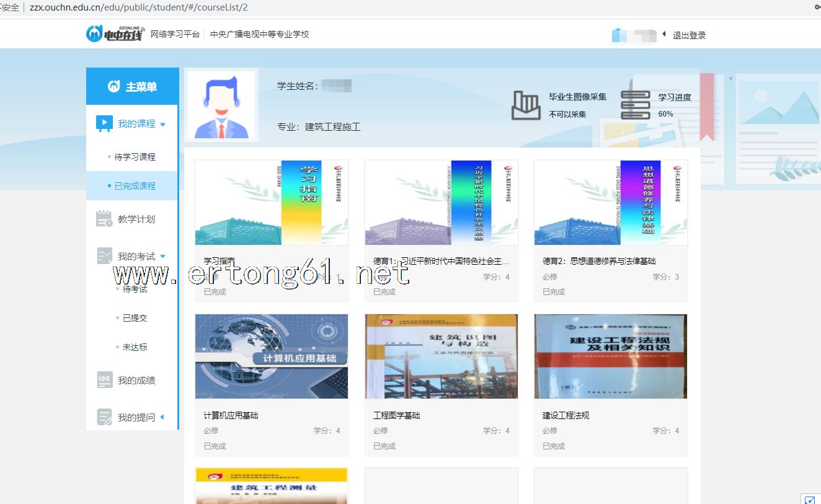Click the 学习进度 stacked bars icon
The height and width of the screenshot is (504, 821).
[x=635, y=105]
